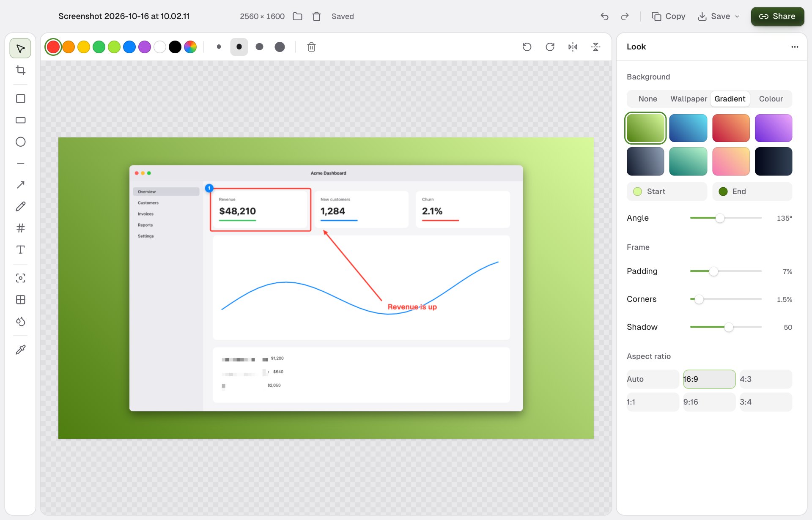
Task: Pick the blue annotation colour
Action: coord(129,47)
